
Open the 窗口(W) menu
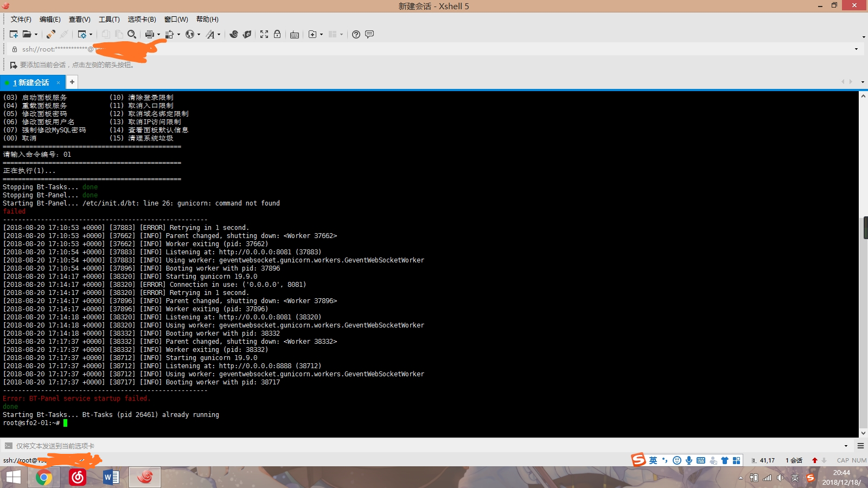click(x=176, y=20)
